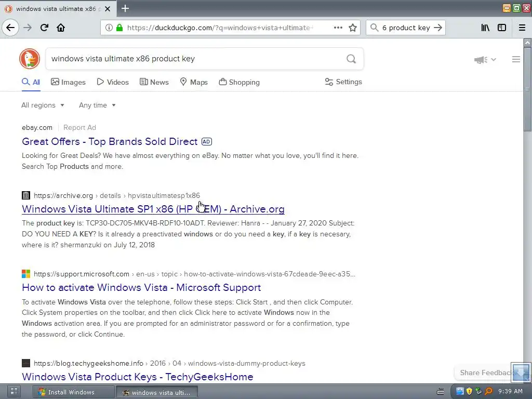Reload the current page
Viewport: 532px width, 399px height.
(x=44, y=28)
